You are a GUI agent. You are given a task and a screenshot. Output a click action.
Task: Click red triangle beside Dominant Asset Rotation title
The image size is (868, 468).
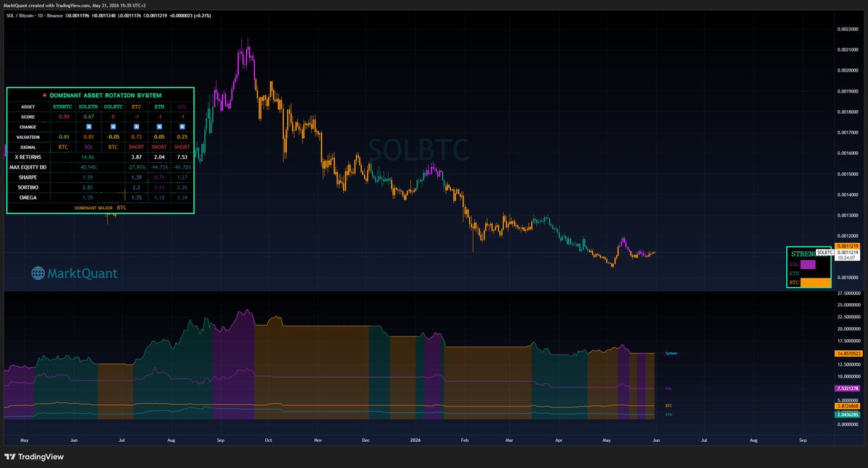pyautogui.click(x=45, y=95)
